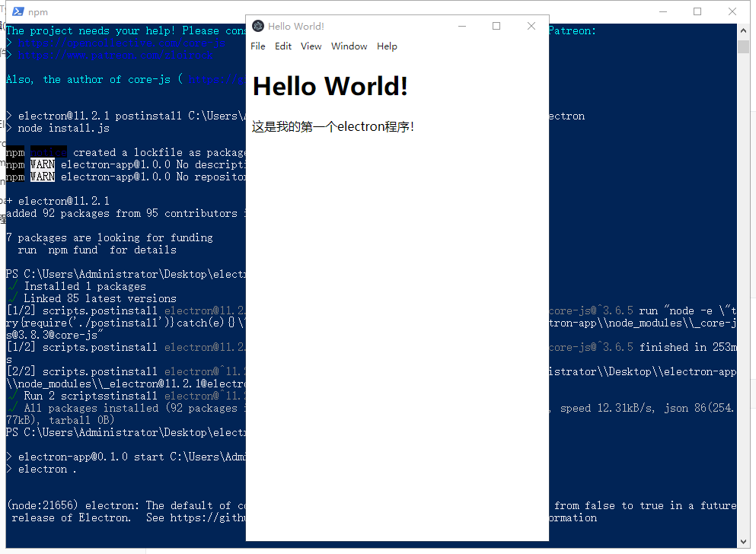The image size is (756, 554).
Task: Click 'Installed 1 packages' terminal line
Action: tap(77, 286)
